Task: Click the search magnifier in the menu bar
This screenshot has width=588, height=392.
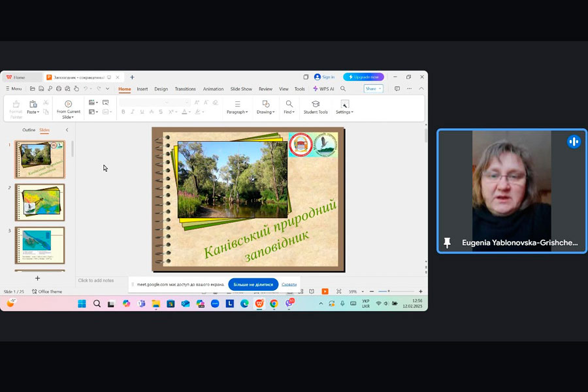Action: [x=343, y=89]
